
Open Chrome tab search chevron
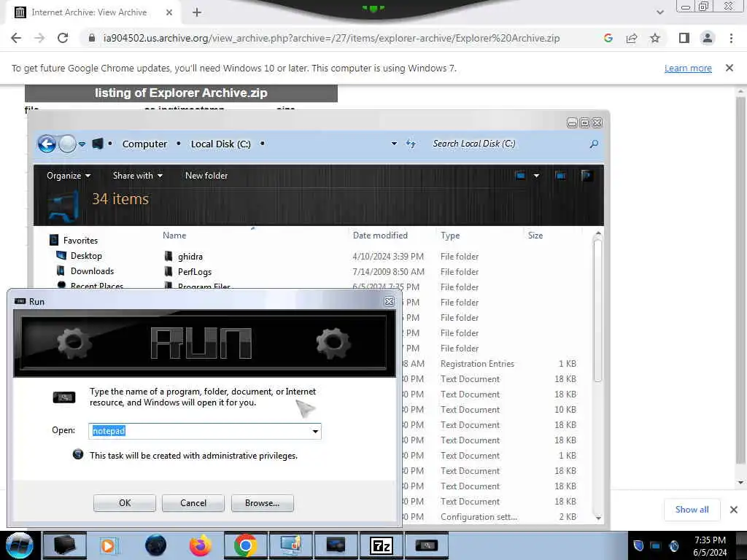659,12
